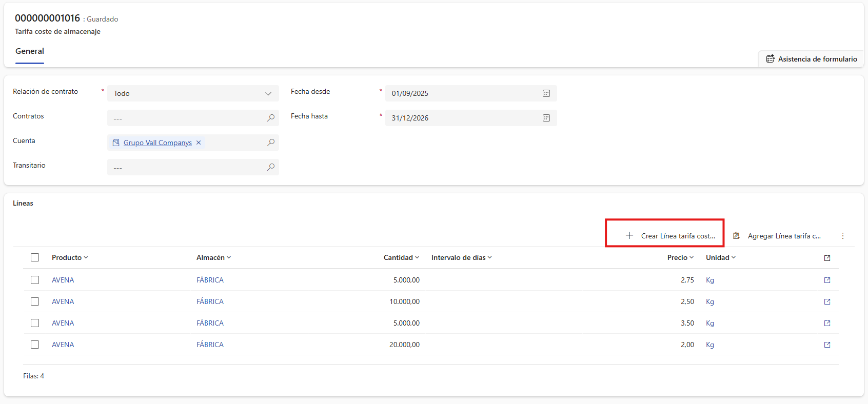The image size is (868, 404).
Task: Click the Fecha hasta date field
Action: pos(462,118)
